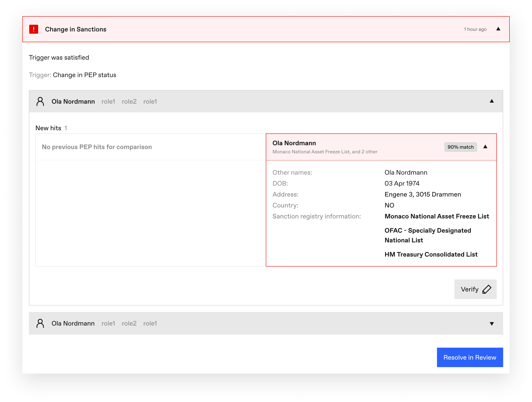Click 'Change in PEP status' trigger text
Screen dimensions: 532x402
tap(84, 75)
